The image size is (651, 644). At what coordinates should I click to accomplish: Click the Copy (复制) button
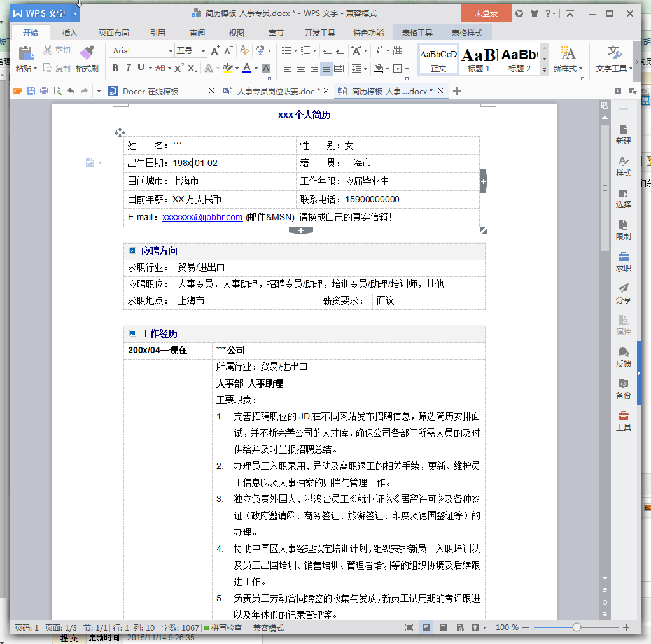point(57,68)
